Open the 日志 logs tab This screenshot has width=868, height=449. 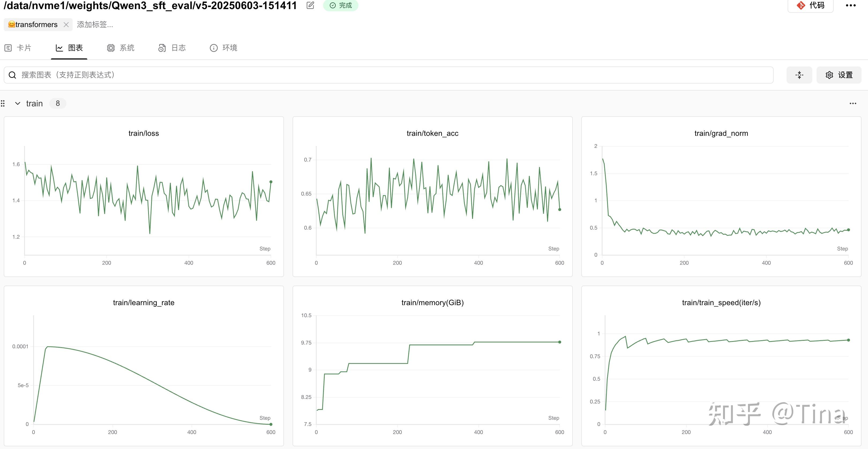click(x=172, y=48)
